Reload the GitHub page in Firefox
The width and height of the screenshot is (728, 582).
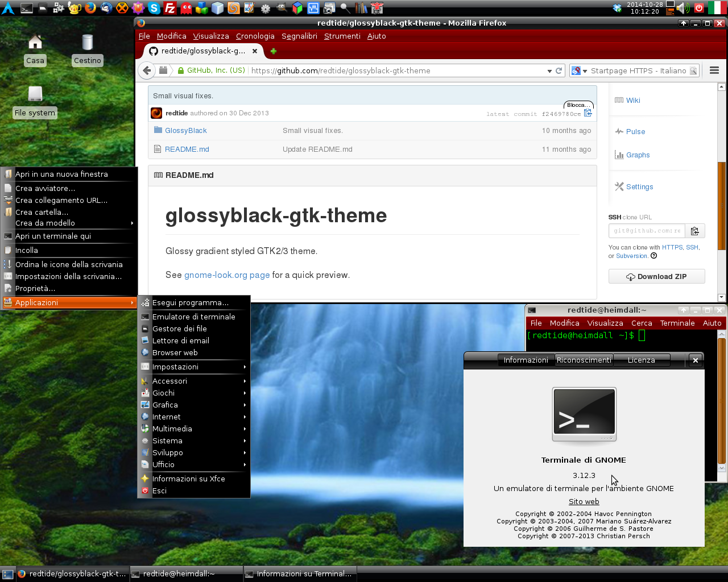(559, 71)
